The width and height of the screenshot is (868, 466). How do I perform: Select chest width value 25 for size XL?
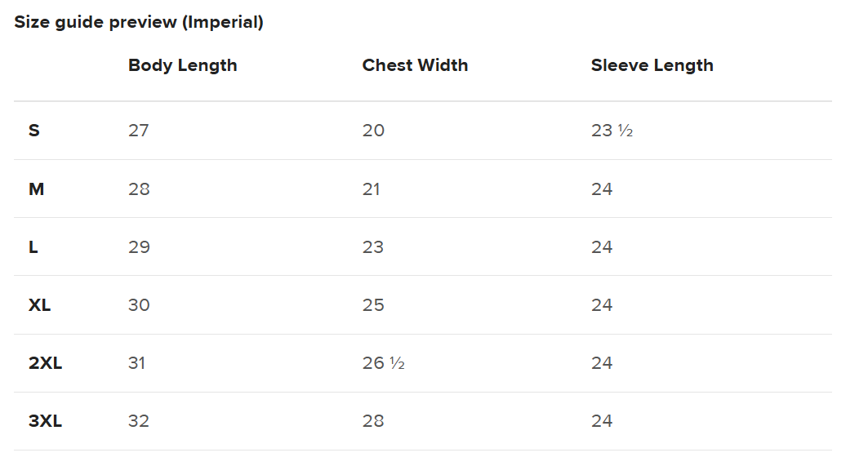[x=373, y=305]
